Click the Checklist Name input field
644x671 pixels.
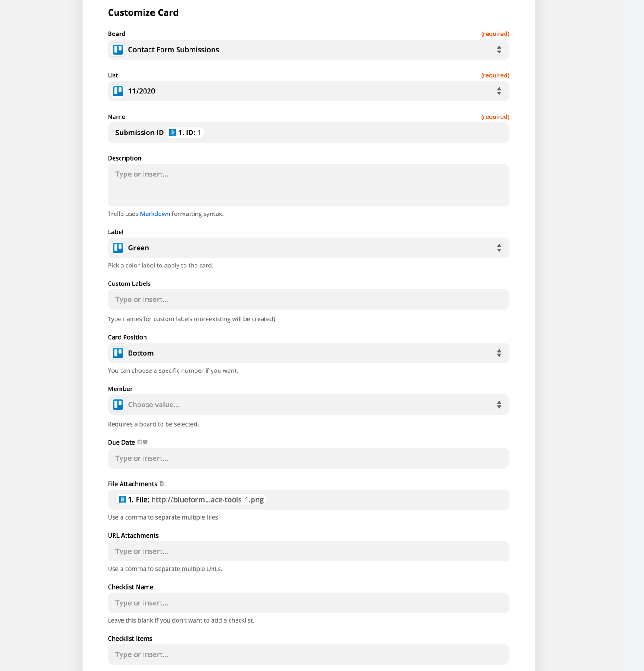[x=308, y=602]
